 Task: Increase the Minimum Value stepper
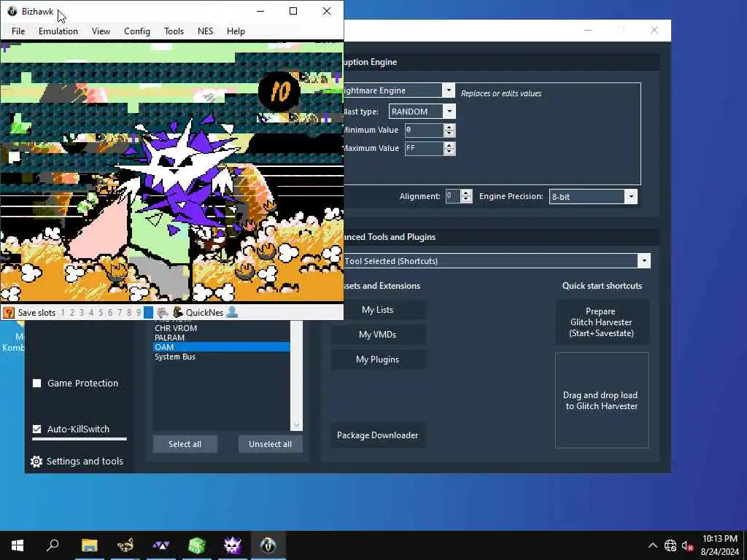click(449, 127)
